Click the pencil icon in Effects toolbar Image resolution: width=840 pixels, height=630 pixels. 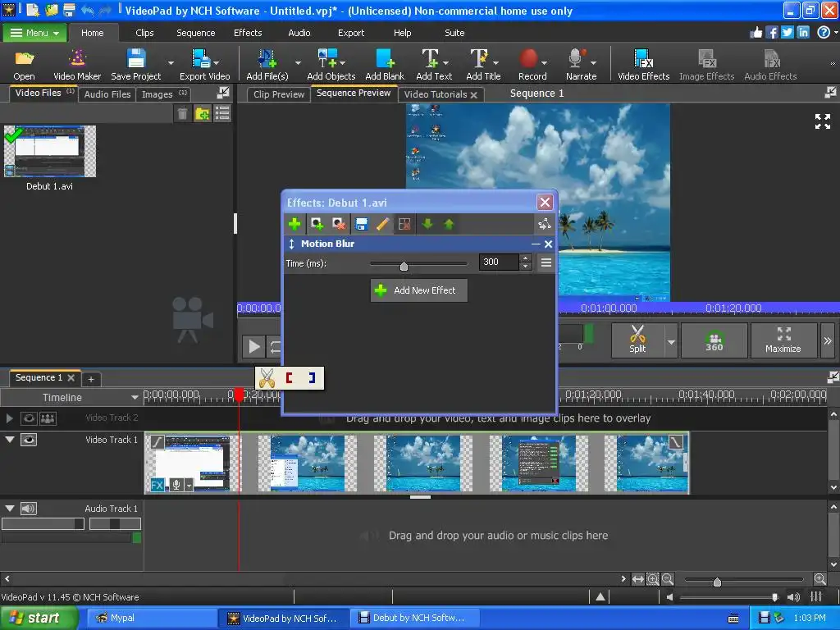click(x=382, y=224)
